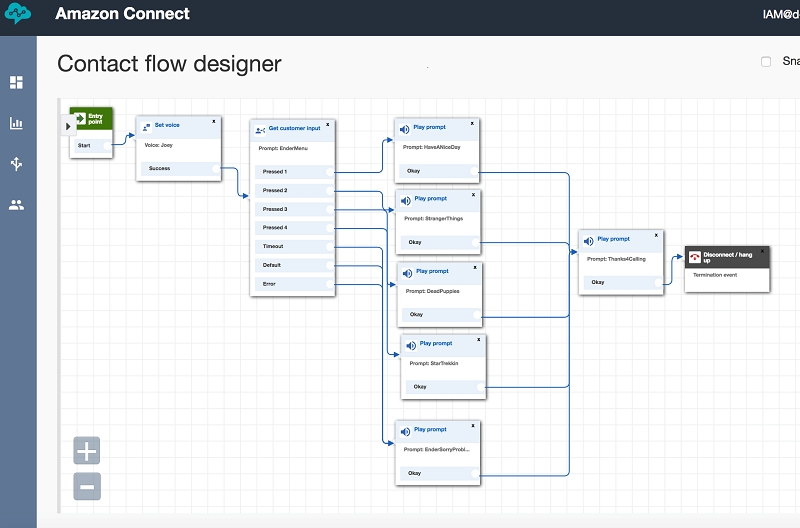The width and height of the screenshot is (800, 528).
Task: Zoom out with the minus button
Action: (x=87, y=487)
